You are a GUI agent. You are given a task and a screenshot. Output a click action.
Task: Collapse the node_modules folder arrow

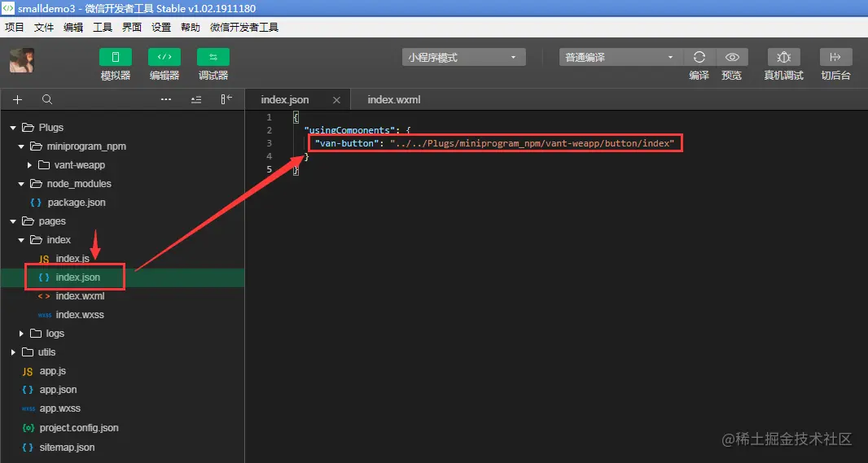click(21, 184)
